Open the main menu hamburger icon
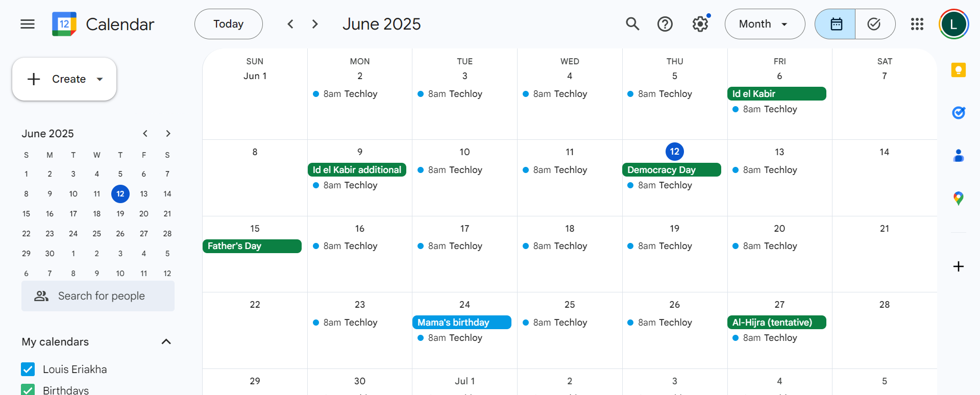The height and width of the screenshot is (395, 980). click(28, 24)
